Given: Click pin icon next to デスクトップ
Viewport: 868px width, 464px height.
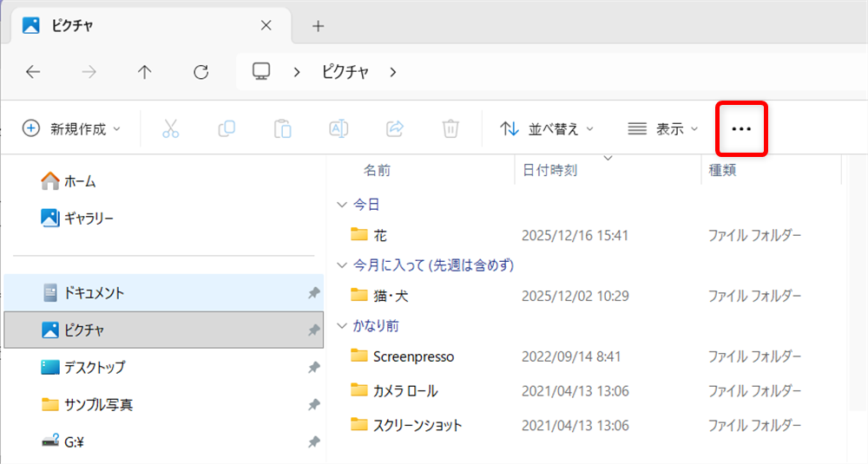Looking at the screenshot, I should (x=314, y=367).
